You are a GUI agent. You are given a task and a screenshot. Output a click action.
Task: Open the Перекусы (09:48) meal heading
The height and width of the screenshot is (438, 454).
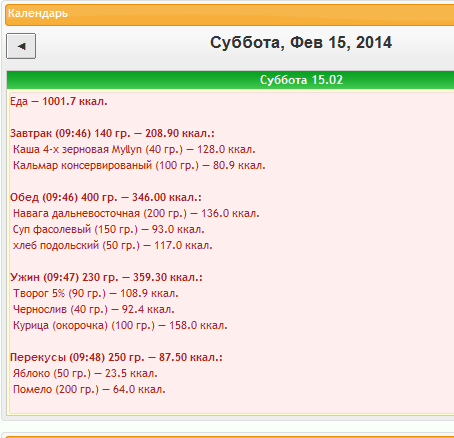(x=116, y=357)
